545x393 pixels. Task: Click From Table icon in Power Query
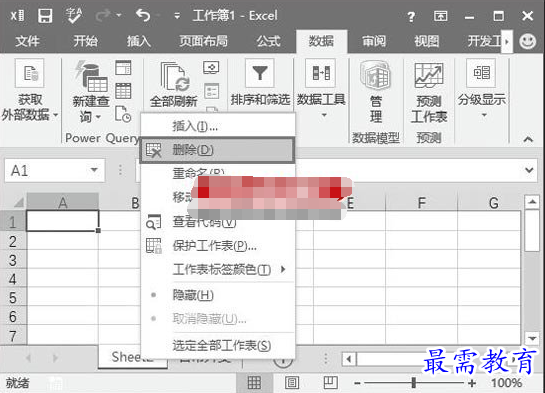[123, 91]
